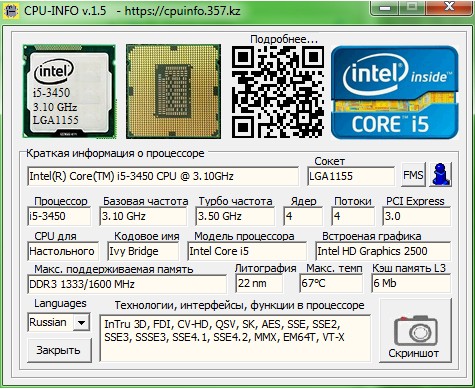This screenshot has height=389, width=475.
Task: Click the i5-3450 processor top-side photo
Action: click(x=69, y=91)
